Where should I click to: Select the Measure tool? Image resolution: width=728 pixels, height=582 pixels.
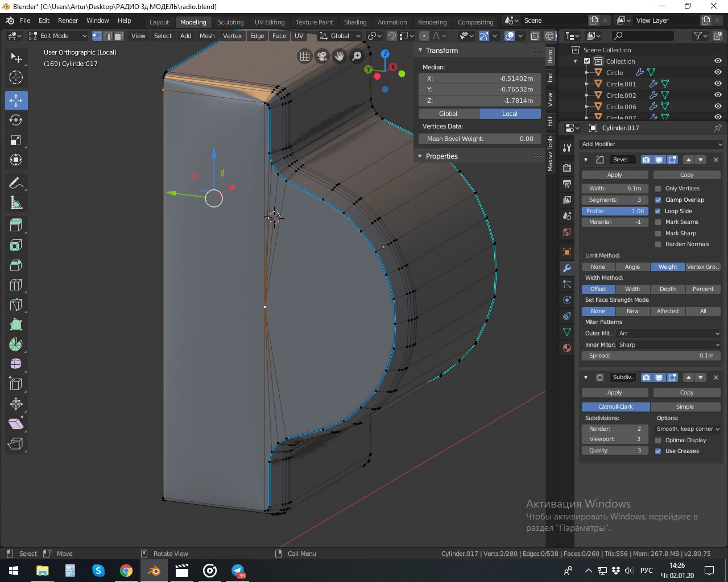coord(16,203)
